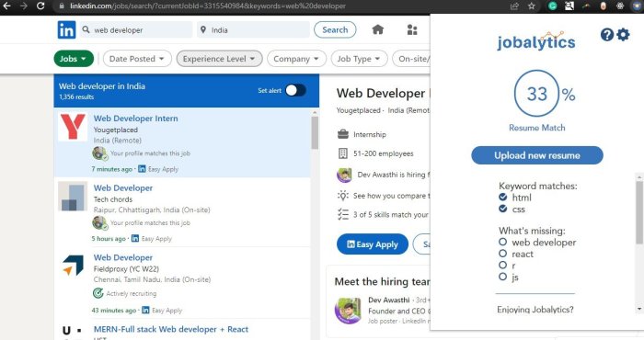Click the India location field

point(253,30)
